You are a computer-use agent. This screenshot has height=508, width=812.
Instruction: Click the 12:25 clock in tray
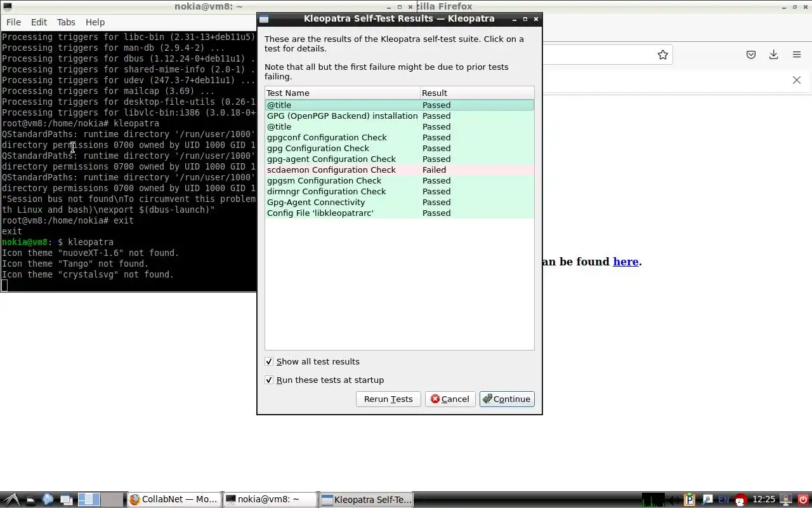tap(764, 500)
